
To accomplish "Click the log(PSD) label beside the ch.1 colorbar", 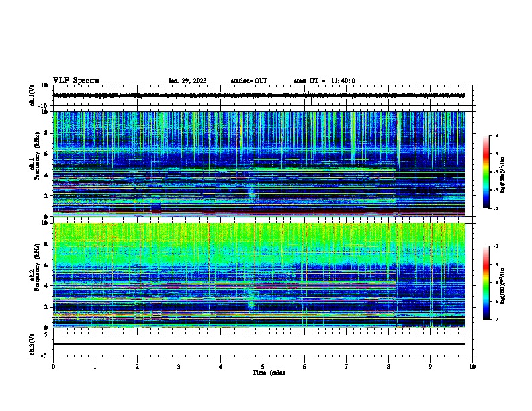I will tap(502, 175).
